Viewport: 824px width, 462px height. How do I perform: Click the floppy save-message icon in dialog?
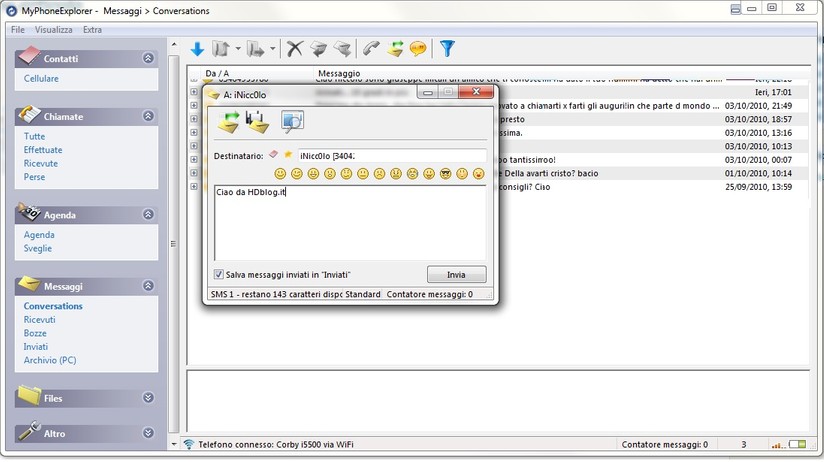(259, 122)
